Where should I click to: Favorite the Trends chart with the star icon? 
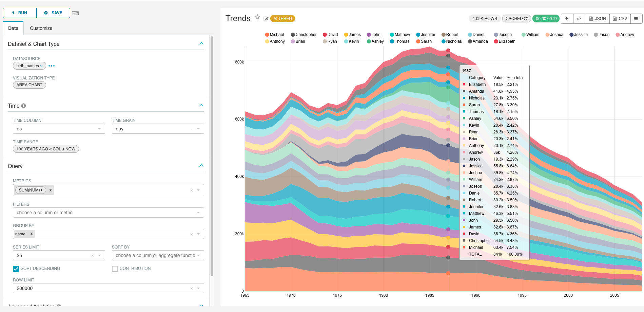pyautogui.click(x=257, y=17)
